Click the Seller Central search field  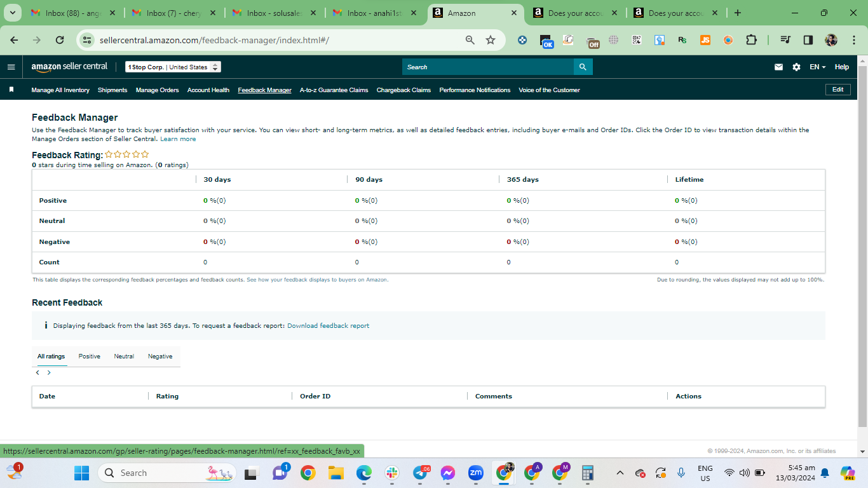point(488,67)
